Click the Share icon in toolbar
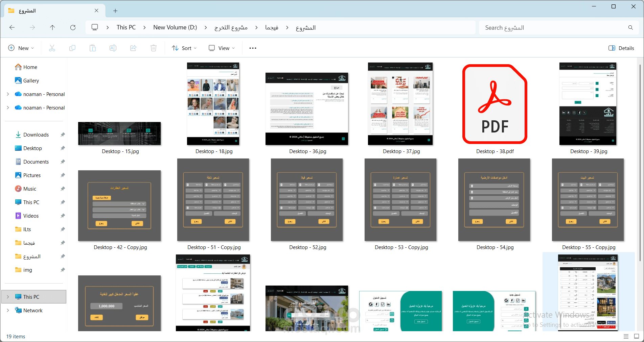 [133, 48]
